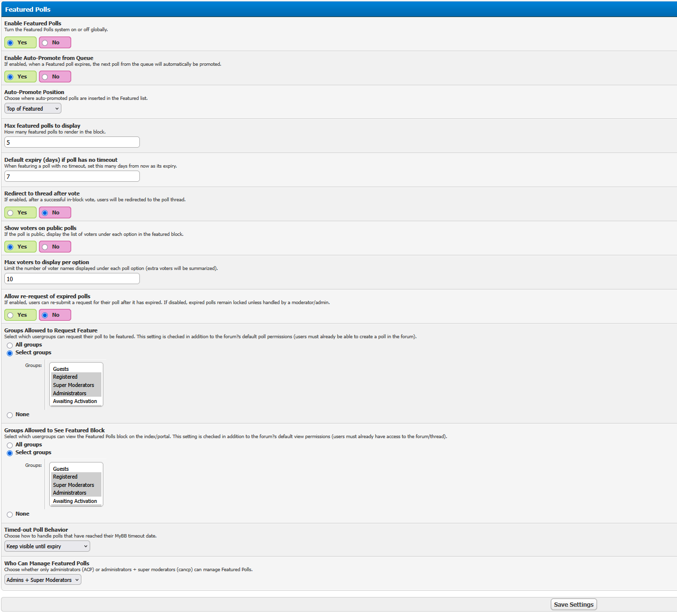The image size is (677, 616).
Task: Expand the Timed-out Poll Behavior dropdown
Action: pos(47,546)
